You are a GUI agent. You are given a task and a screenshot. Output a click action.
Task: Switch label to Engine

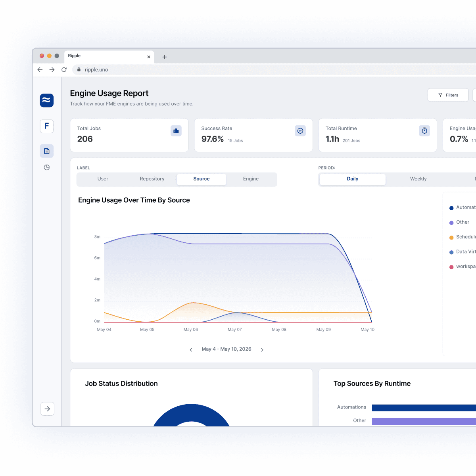click(x=251, y=179)
